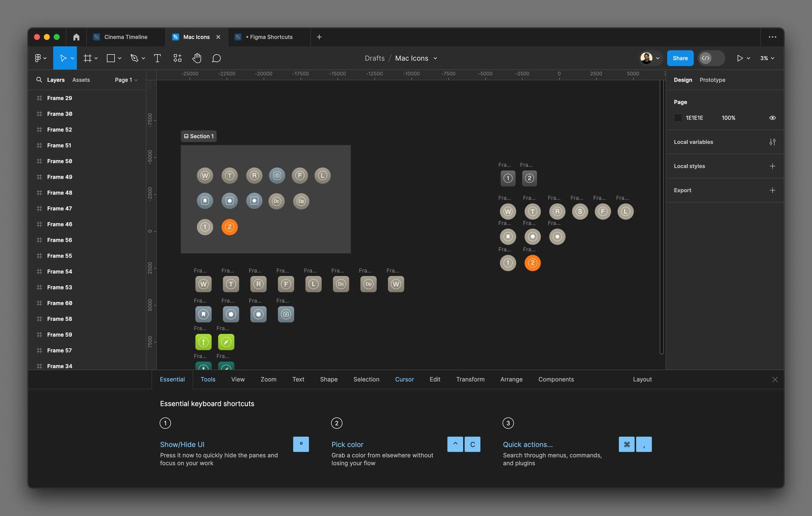Select the Text tool
Image resolution: width=812 pixels, height=516 pixels.
[157, 58]
